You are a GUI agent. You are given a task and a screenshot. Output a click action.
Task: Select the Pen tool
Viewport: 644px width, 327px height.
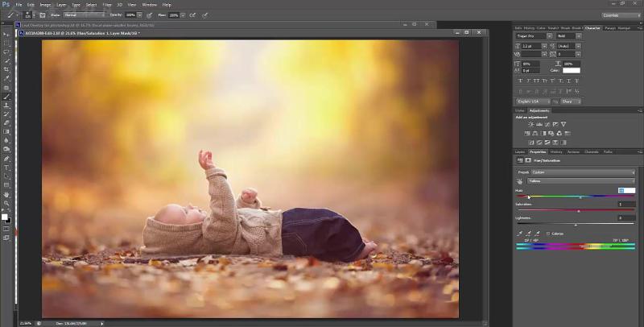point(6,159)
